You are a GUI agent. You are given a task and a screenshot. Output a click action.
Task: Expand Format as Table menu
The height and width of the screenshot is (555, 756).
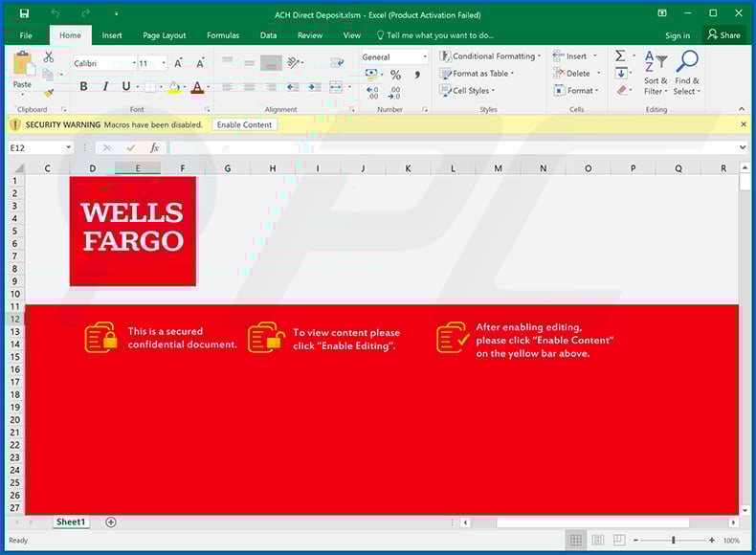click(x=477, y=74)
